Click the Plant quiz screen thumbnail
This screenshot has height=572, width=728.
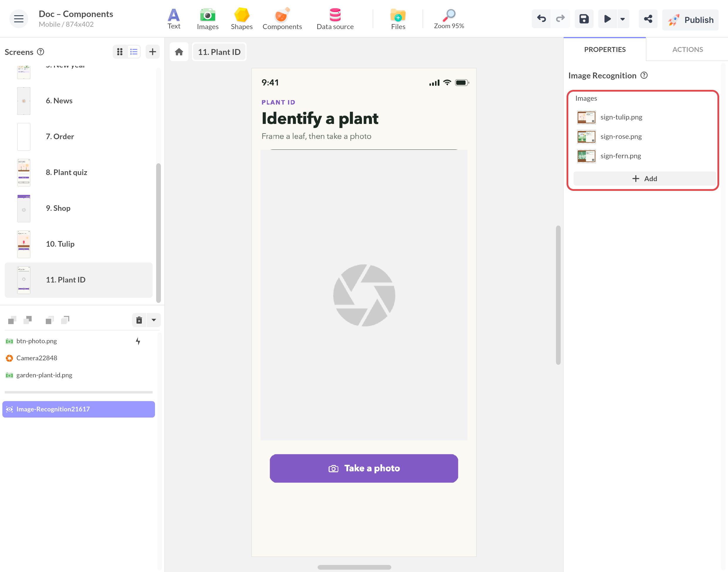pyautogui.click(x=24, y=172)
